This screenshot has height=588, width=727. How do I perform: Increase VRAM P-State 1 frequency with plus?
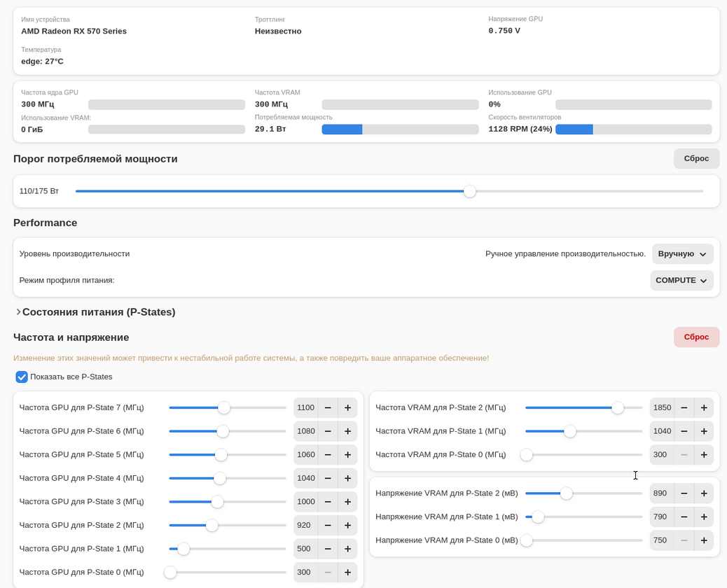[x=703, y=431]
